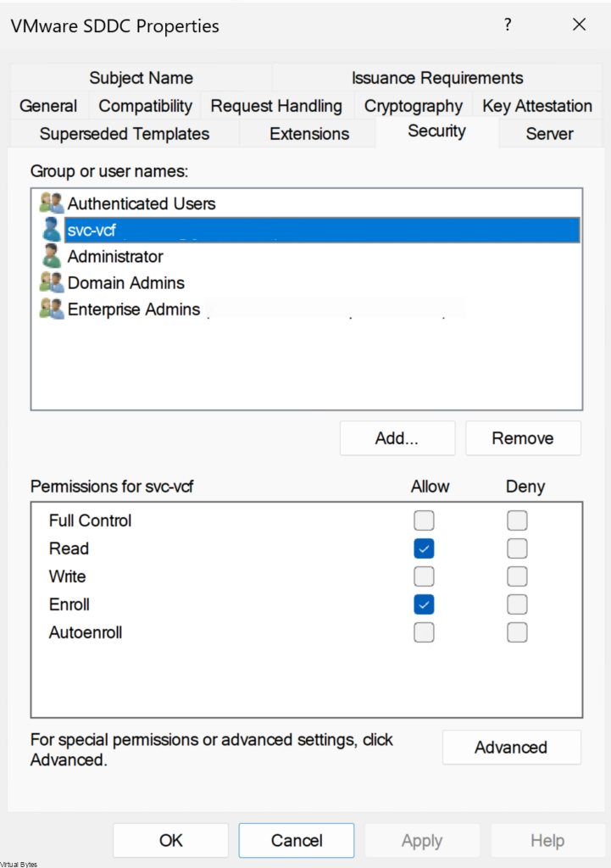611x868 pixels.
Task: Check Allow for Write permission
Action: [x=424, y=576]
